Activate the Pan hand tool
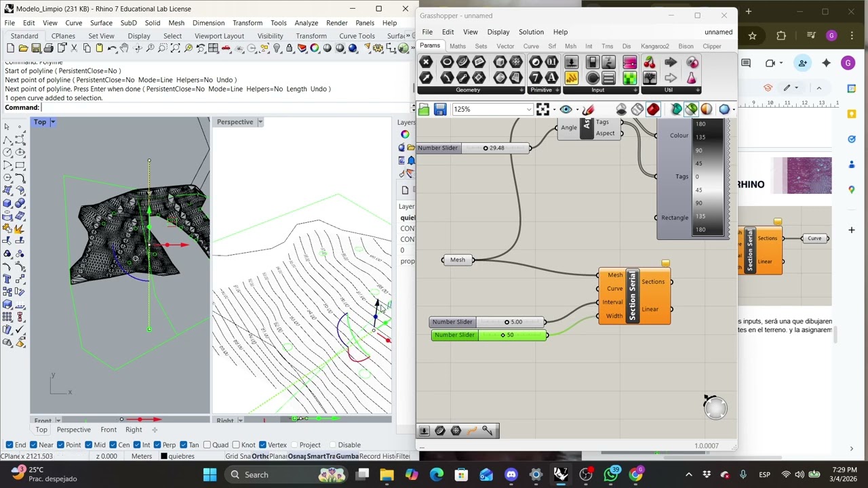 tap(125, 48)
